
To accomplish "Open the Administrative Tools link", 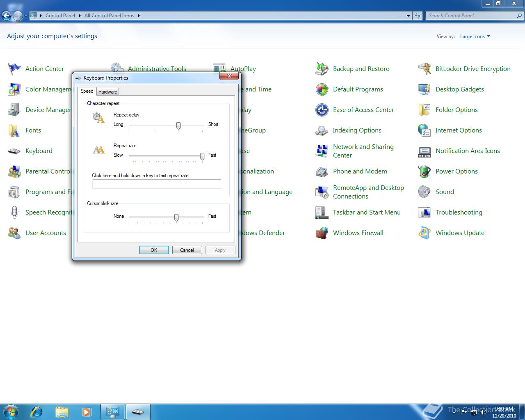I will tap(157, 69).
